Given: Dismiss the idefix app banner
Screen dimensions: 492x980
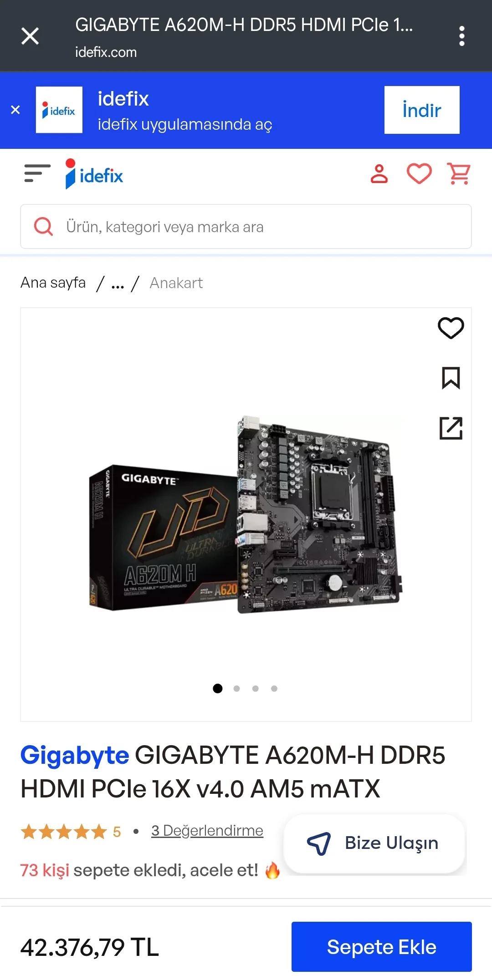Looking at the screenshot, I should pos(15,110).
